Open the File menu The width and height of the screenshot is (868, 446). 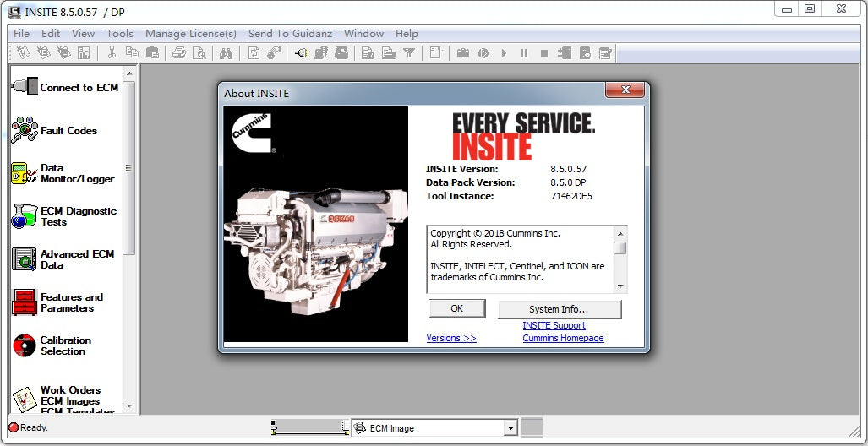click(22, 34)
